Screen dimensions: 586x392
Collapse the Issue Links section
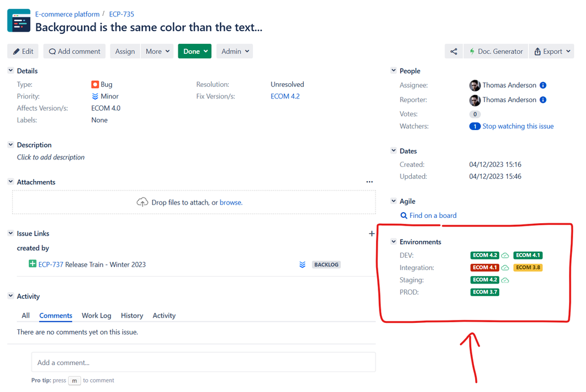tap(11, 233)
